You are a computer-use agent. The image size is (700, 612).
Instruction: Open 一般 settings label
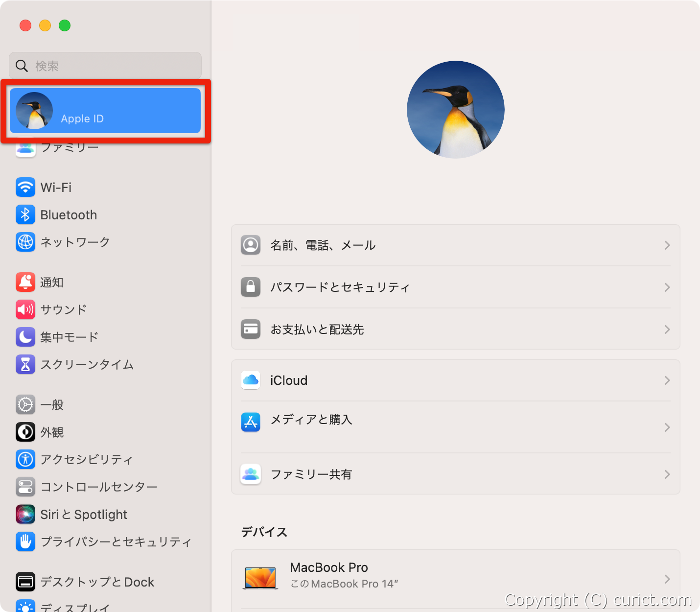(x=52, y=405)
